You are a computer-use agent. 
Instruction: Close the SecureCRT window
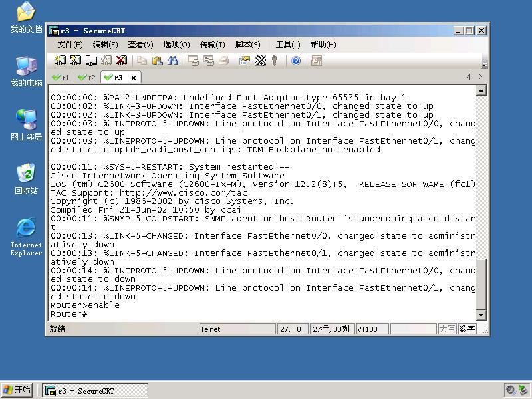[x=481, y=31]
